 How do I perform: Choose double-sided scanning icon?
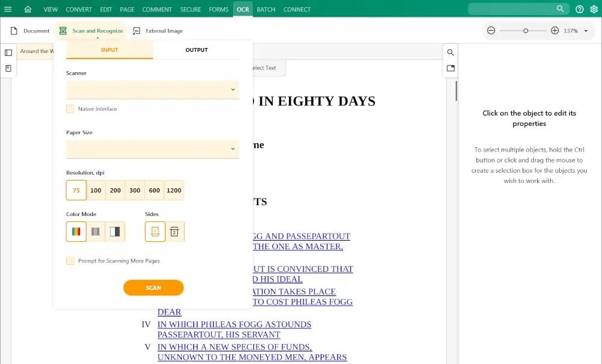[x=175, y=232]
